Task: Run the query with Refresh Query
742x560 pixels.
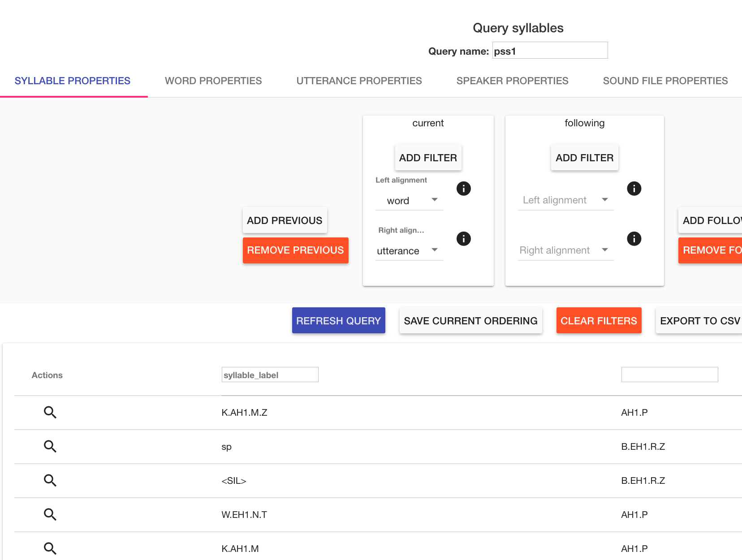Action: [x=338, y=320]
